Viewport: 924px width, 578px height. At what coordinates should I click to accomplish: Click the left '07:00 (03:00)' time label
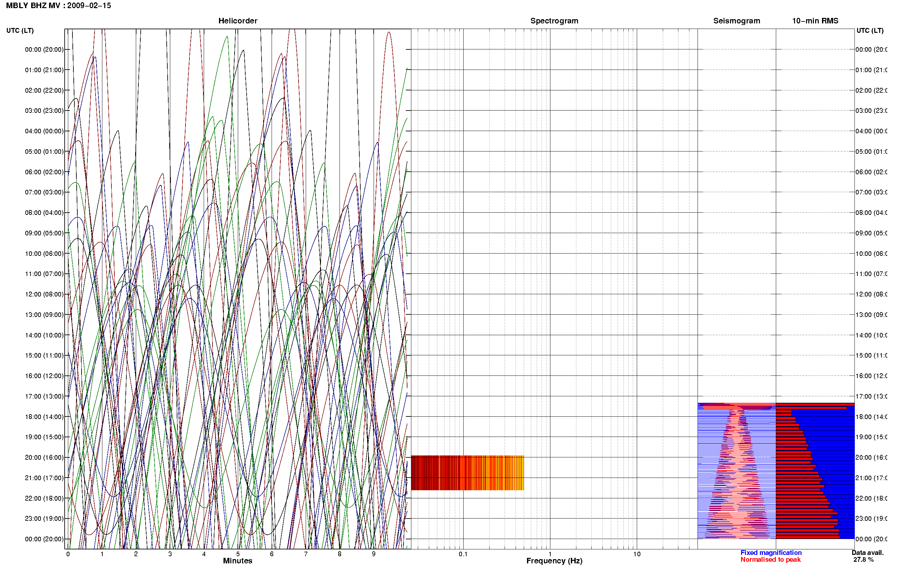pos(44,192)
